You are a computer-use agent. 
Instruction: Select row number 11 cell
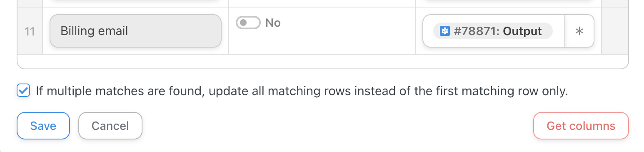tap(30, 31)
